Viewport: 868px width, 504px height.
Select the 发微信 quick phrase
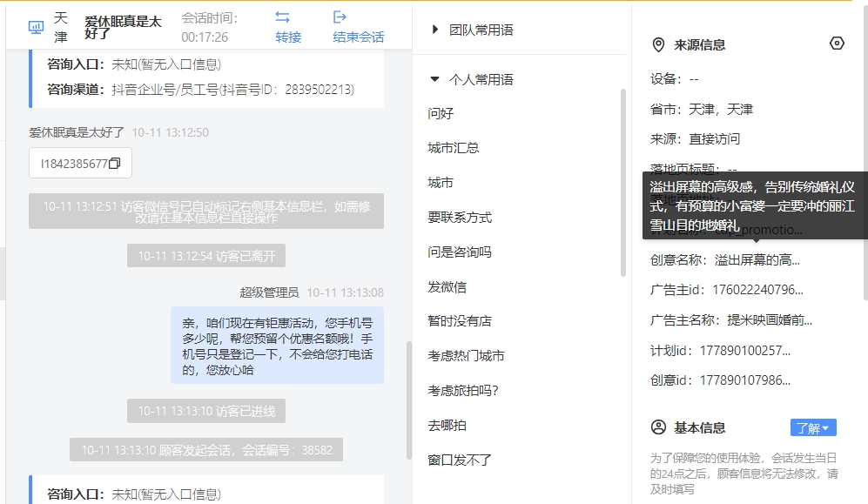coord(447,287)
